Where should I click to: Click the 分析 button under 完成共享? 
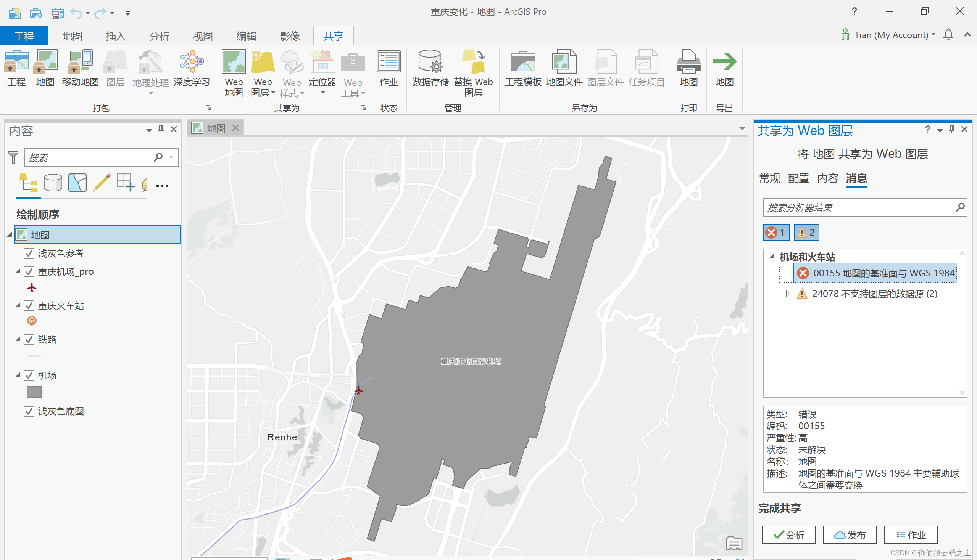pos(788,534)
